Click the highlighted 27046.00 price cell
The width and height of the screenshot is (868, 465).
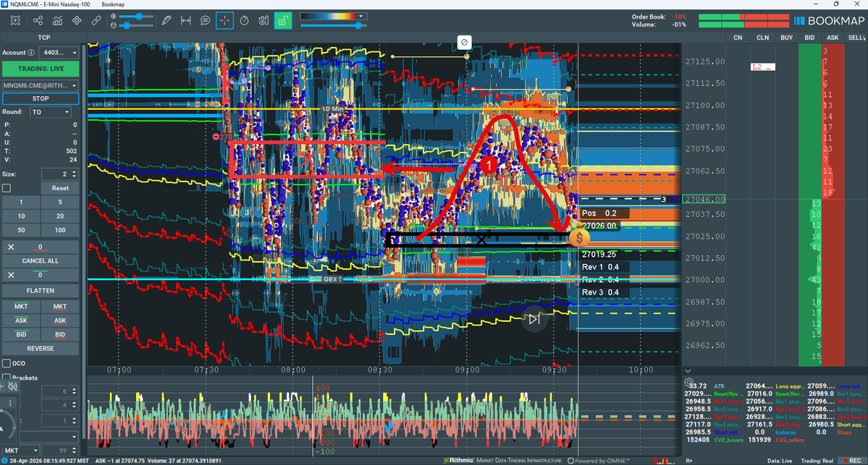click(704, 199)
